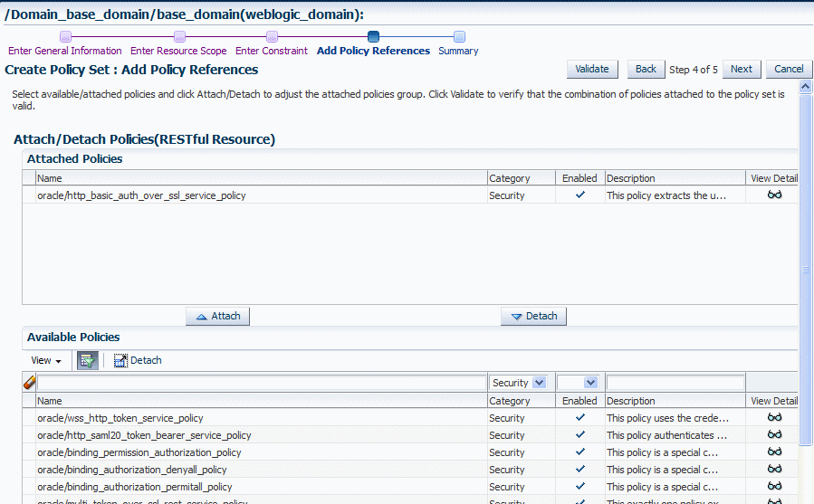814x504 pixels.
Task: Select Add Policy References step label
Action: [x=373, y=51]
